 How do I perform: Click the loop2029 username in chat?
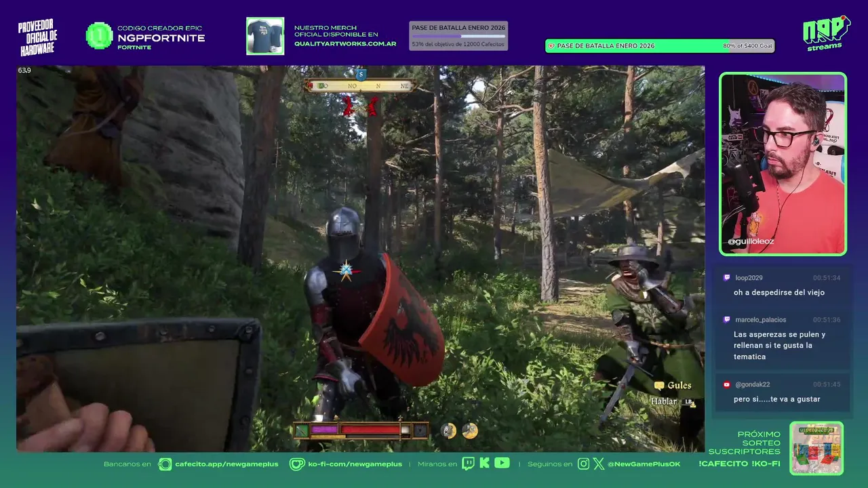(x=749, y=278)
